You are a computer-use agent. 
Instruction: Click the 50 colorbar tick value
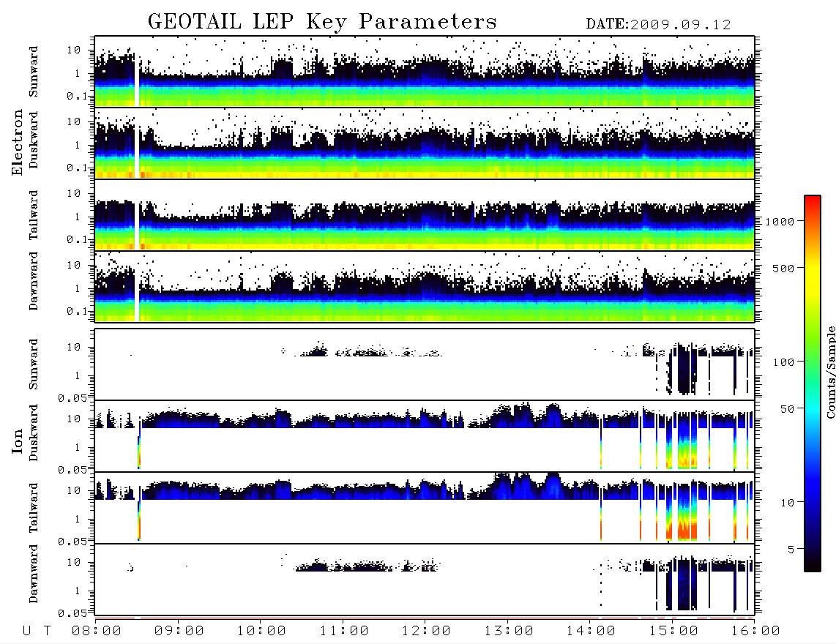787,409
